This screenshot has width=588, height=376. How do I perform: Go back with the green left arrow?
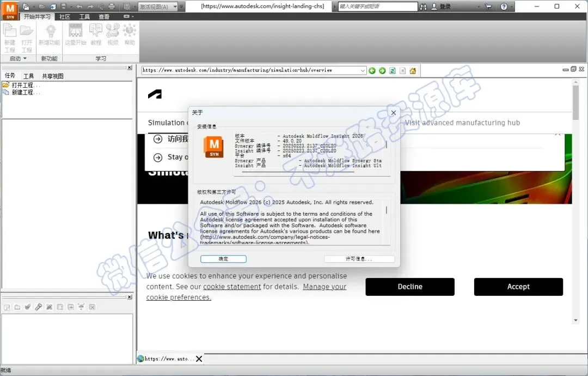[372, 70]
